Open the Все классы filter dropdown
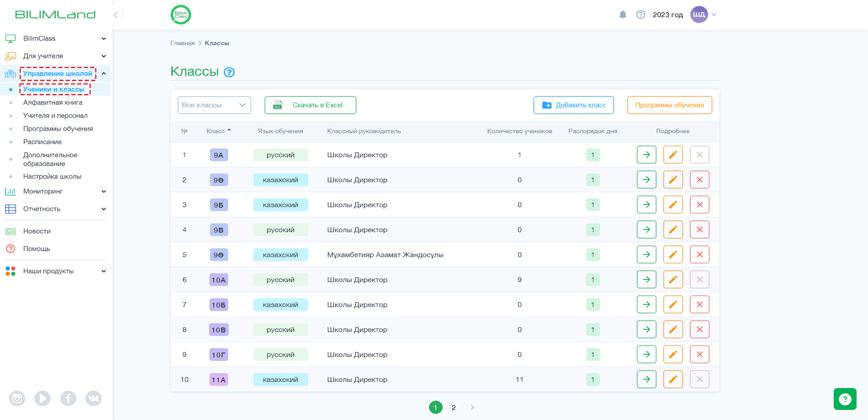 click(x=214, y=105)
